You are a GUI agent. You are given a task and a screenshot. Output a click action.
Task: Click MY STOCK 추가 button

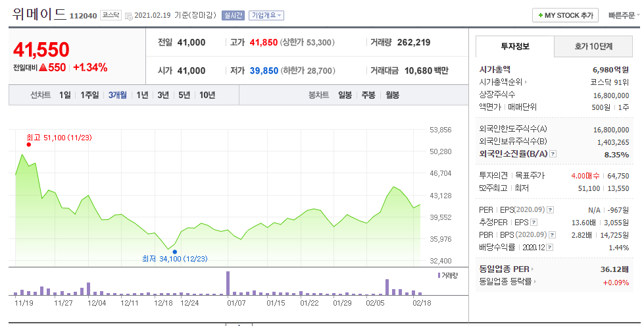(x=565, y=15)
